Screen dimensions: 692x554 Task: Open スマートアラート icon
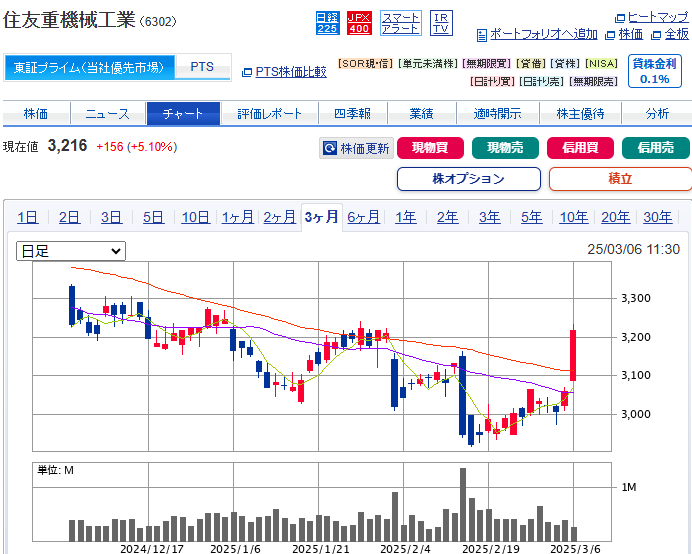[400, 23]
